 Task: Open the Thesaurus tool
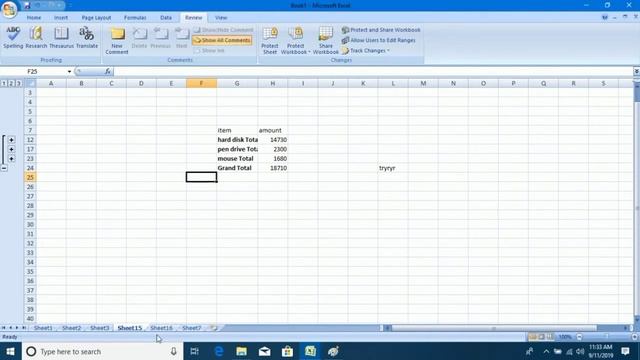click(x=61, y=38)
